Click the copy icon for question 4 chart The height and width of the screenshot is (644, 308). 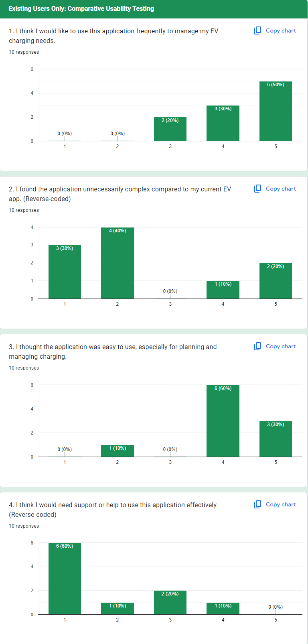[x=258, y=504]
